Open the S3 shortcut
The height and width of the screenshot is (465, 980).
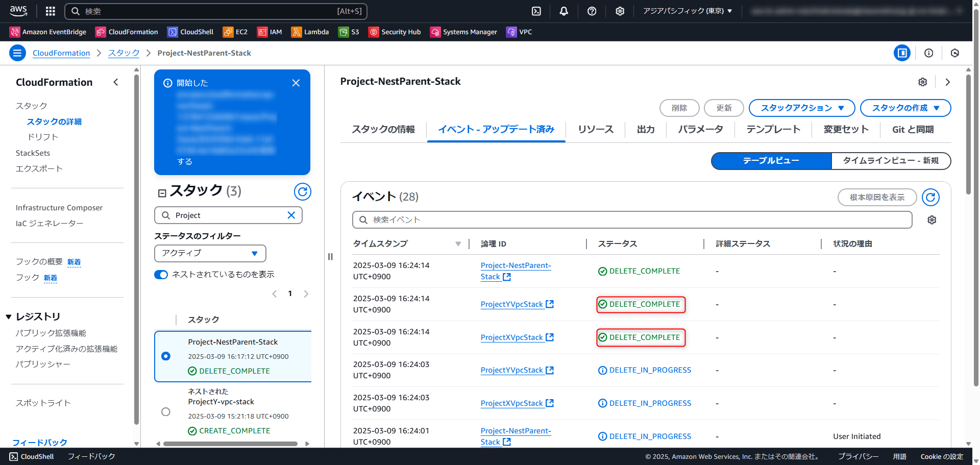pyautogui.click(x=349, y=32)
